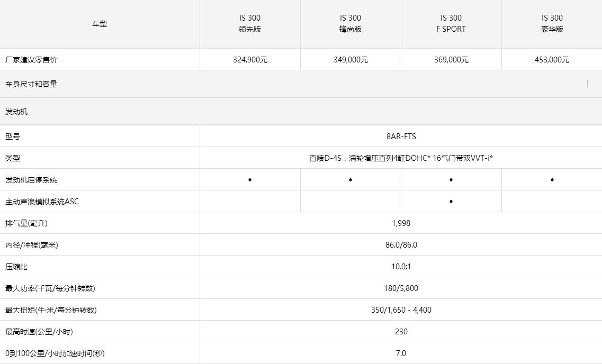Click the 349,000元 price cell
Screen dimensions: 602x364
351,59
